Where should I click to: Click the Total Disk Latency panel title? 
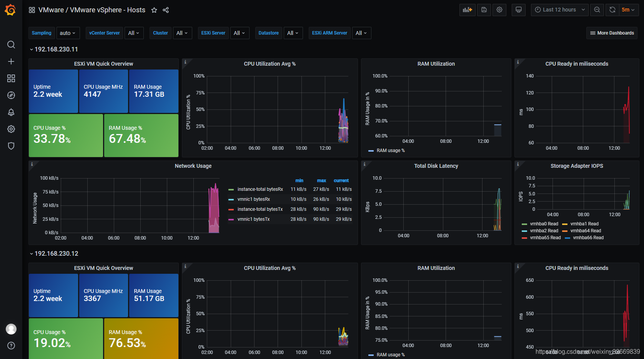[436, 166]
